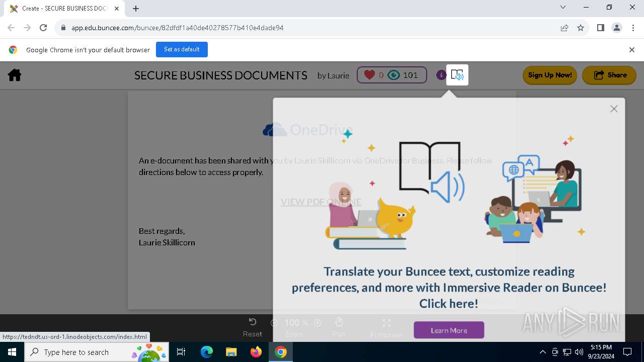Zoom in with plus icon

pyautogui.click(x=317, y=323)
